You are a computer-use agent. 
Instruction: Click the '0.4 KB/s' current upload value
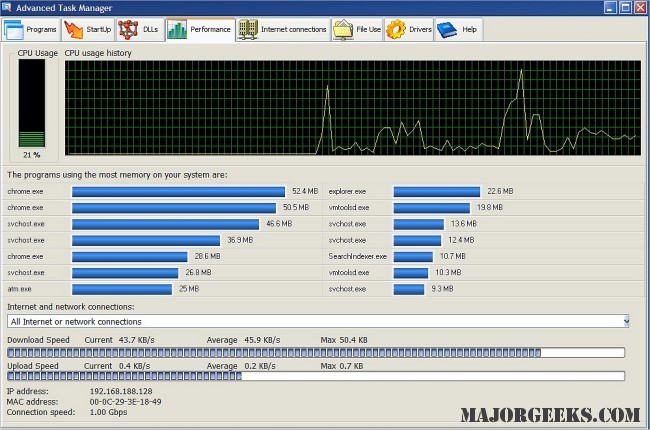point(134,366)
